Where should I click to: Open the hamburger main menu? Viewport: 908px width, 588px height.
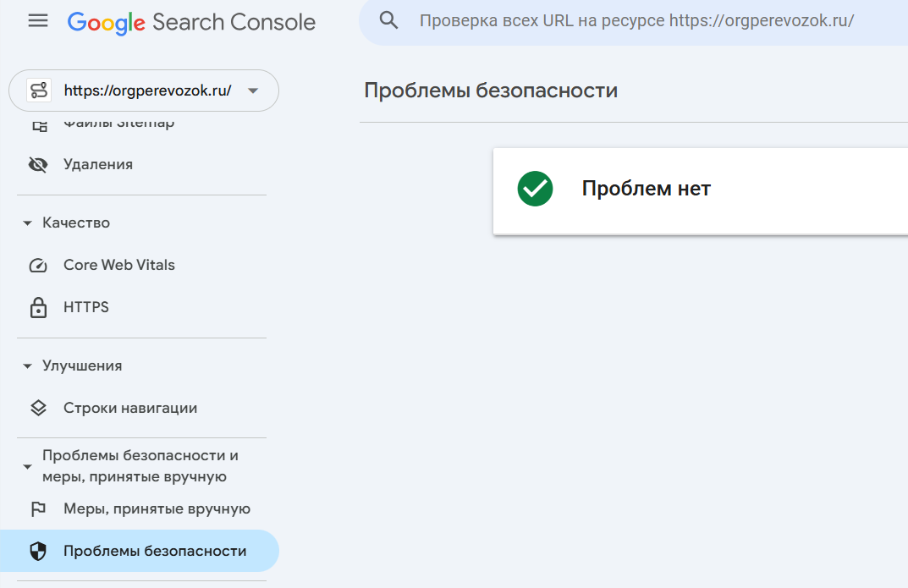coord(38,21)
